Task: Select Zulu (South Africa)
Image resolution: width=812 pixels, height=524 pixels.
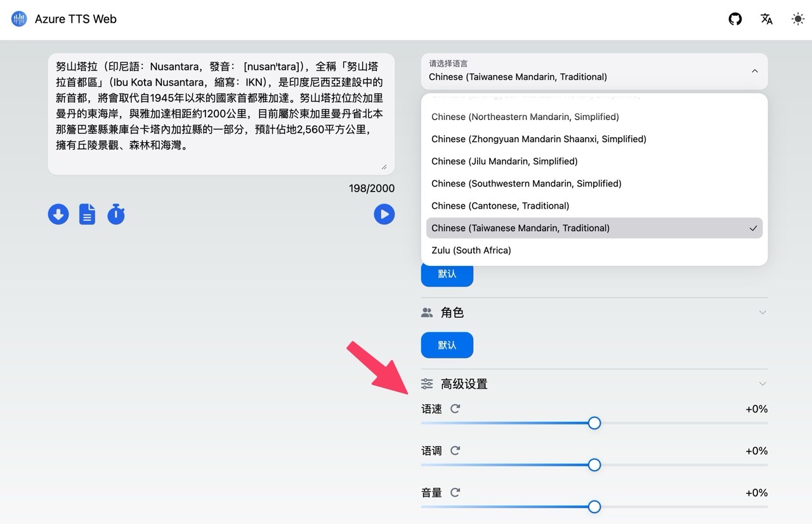Action: point(594,250)
